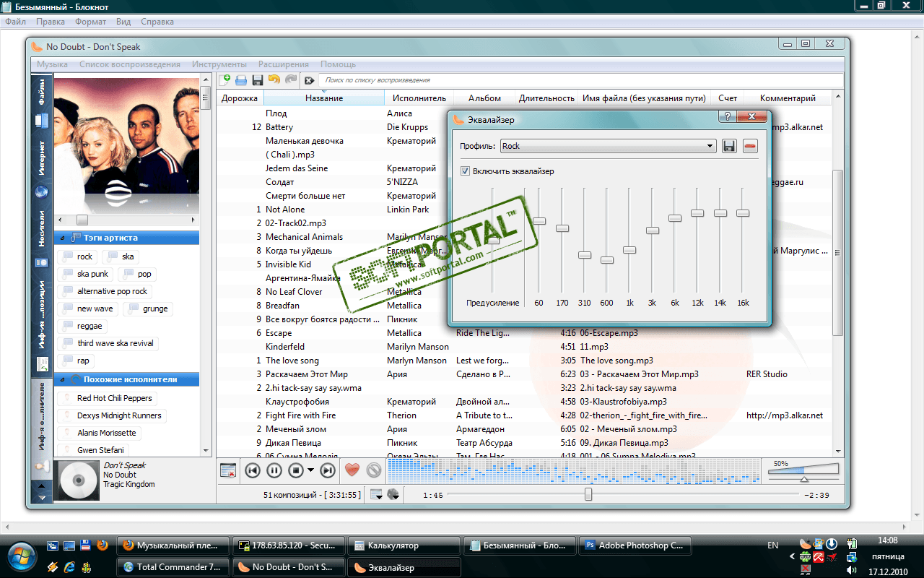Collapse the Тэги артиста section
924x578 pixels.
63,238
